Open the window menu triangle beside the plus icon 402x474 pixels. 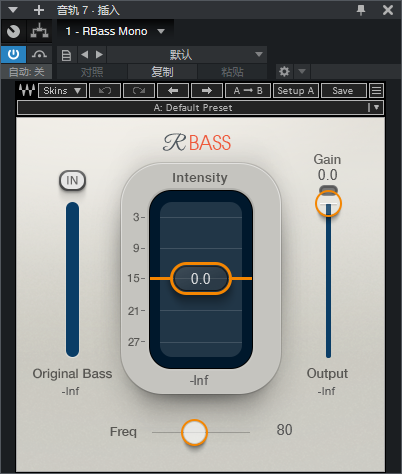(13, 10)
